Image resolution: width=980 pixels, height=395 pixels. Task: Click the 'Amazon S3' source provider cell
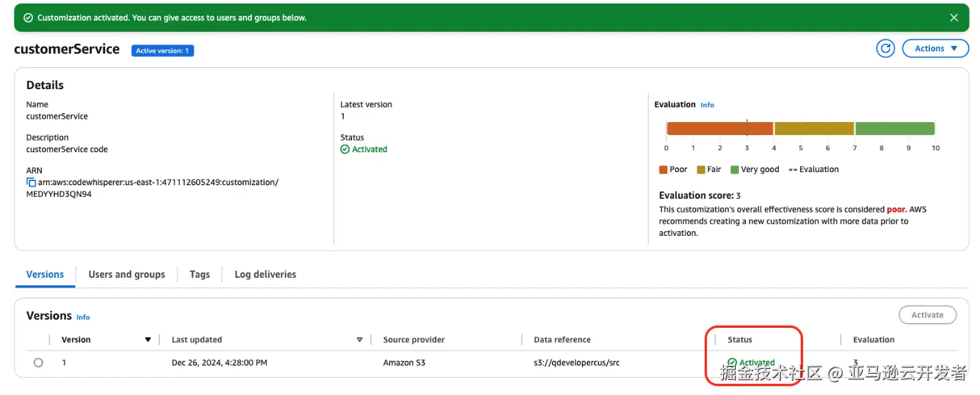(404, 363)
